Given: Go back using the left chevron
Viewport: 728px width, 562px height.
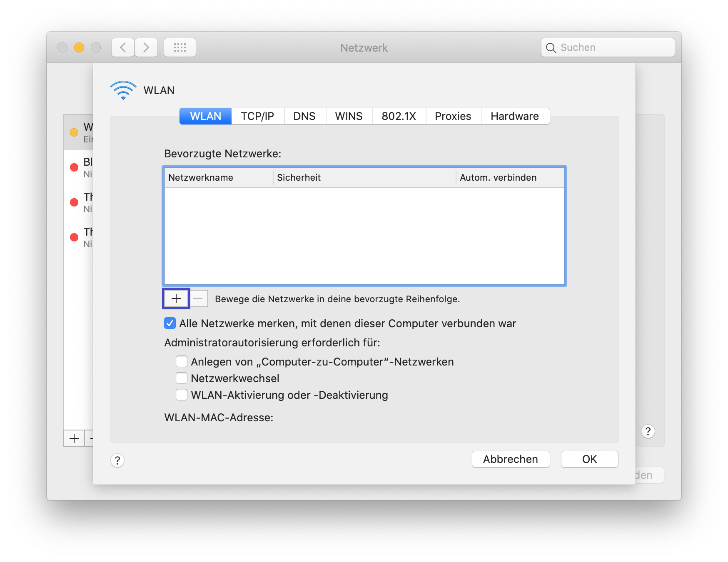Looking at the screenshot, I should pos(123,47).
